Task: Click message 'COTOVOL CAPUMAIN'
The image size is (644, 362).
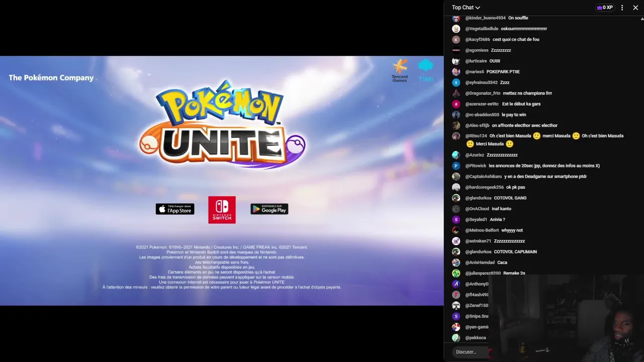Action: pos(515,252)
